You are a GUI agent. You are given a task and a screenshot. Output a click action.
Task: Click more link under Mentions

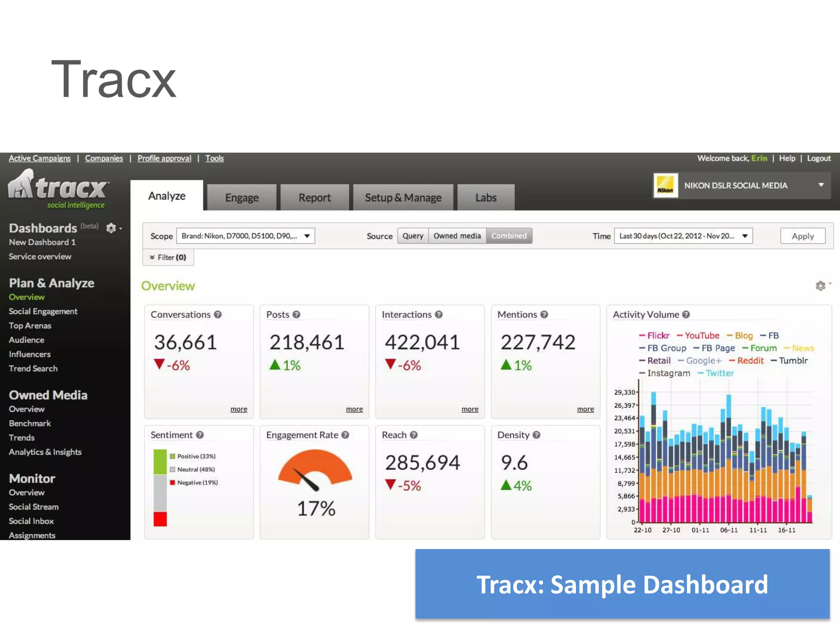tap(586, 409)
